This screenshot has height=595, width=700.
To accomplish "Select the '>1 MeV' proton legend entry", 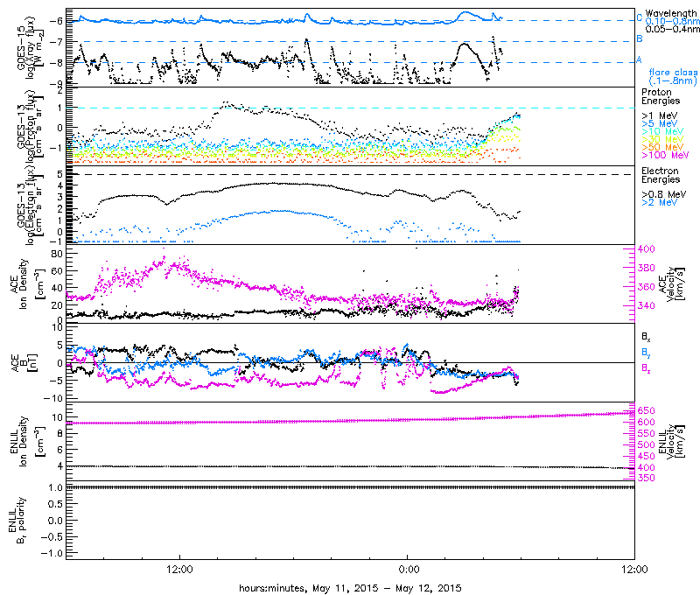I will tap(660, 115).
